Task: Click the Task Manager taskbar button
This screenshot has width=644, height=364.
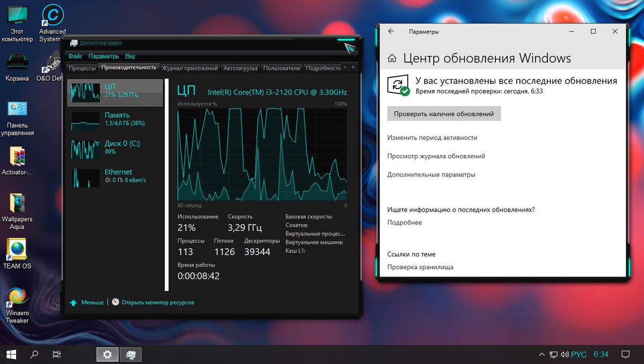Action: [130, 354]
